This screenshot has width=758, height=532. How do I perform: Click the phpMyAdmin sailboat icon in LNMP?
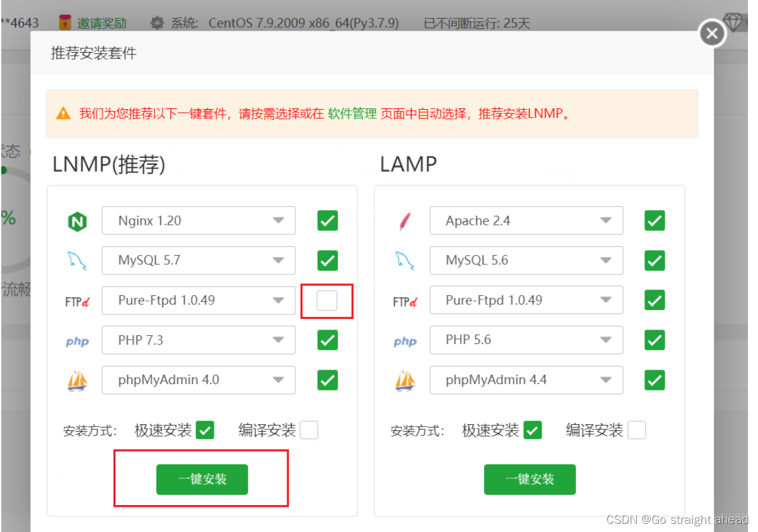tap(77, 381)
